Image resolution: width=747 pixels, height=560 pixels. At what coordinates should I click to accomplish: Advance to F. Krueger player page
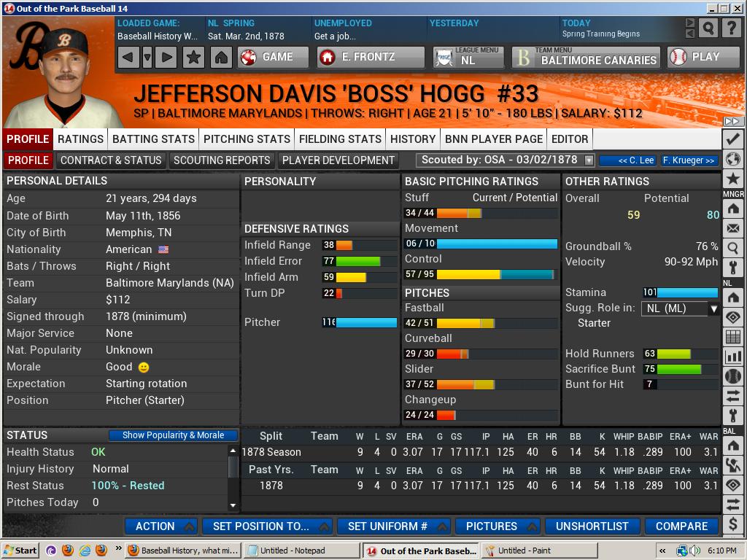coord(689,160)
